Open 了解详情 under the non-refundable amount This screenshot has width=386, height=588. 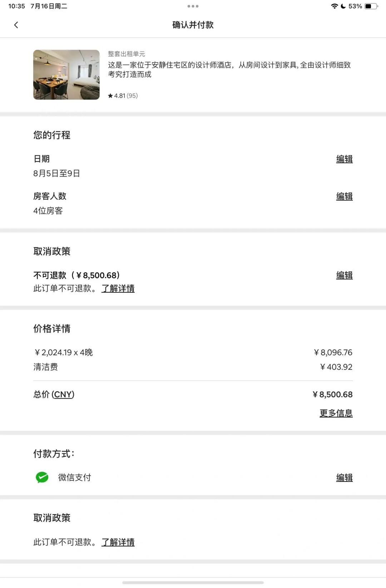click(118, 288)
